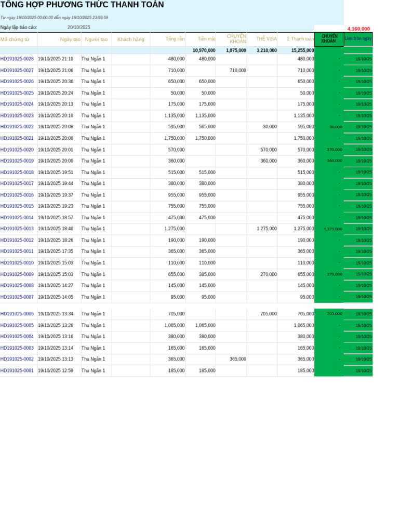The height and width of the screenshot is (532, 399).
Task: Click the 15,255,000 grand total cell
Action: coord(303,50)
